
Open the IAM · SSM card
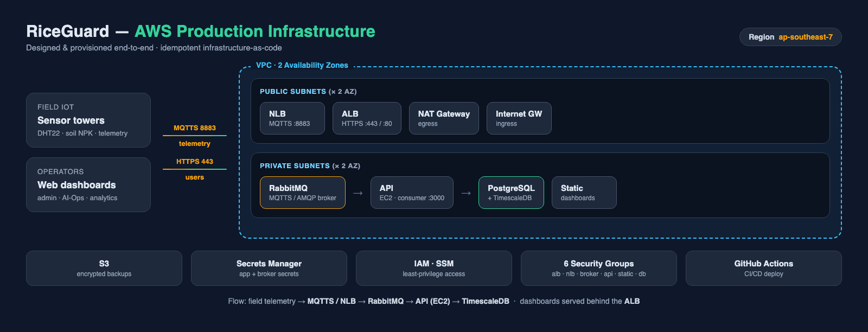(x=434, y=268)
